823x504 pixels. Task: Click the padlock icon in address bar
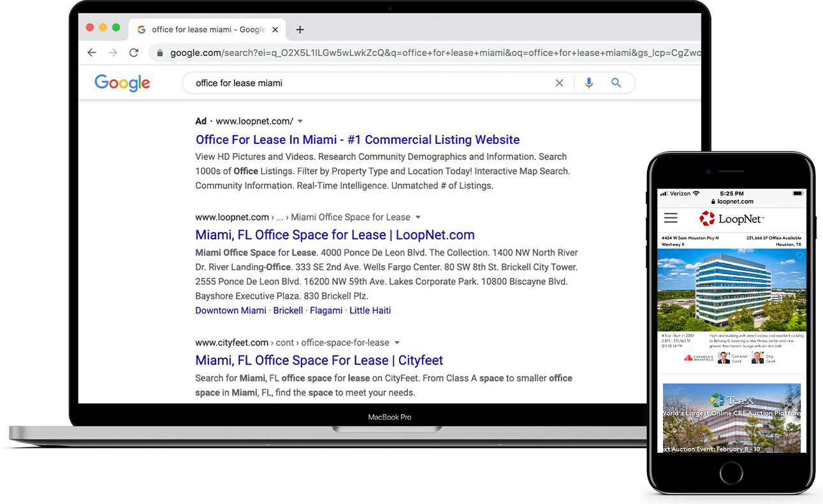point(160,53)
